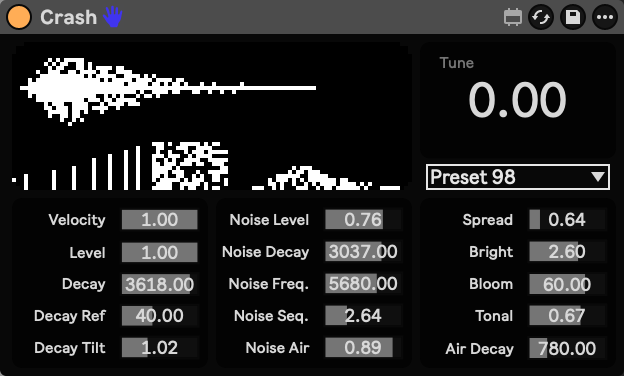The height and width of the screenshot is (376, 624).
Task: Open the three-dots options menu
Action: click(x=604, y=17)
